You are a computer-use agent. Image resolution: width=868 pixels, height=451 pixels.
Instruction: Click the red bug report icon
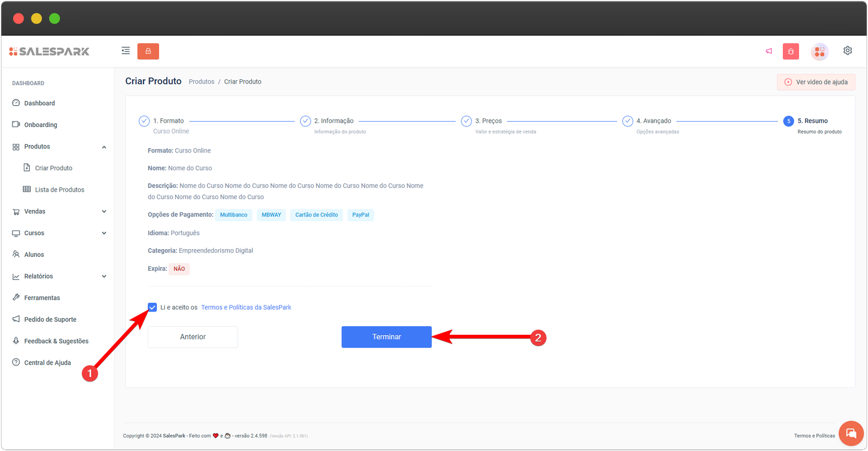tap(790, 52)
